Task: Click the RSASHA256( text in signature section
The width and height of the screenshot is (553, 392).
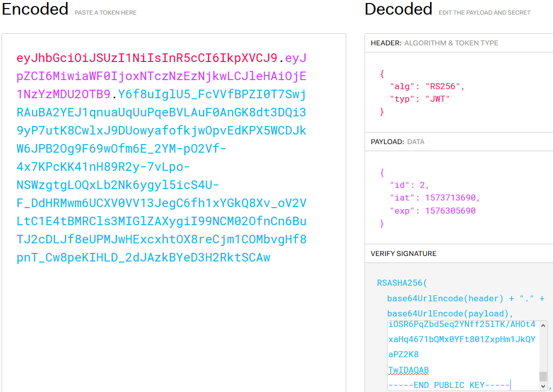Action: tap(402, 283)
